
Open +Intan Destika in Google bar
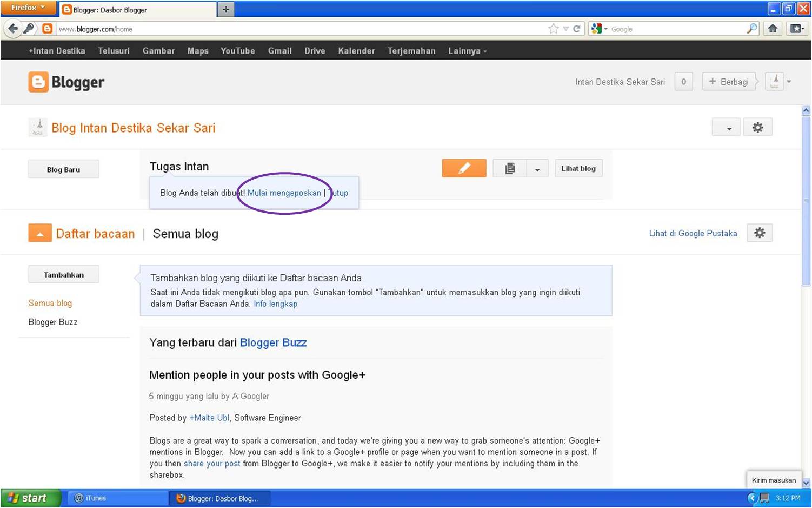point(57,51)
